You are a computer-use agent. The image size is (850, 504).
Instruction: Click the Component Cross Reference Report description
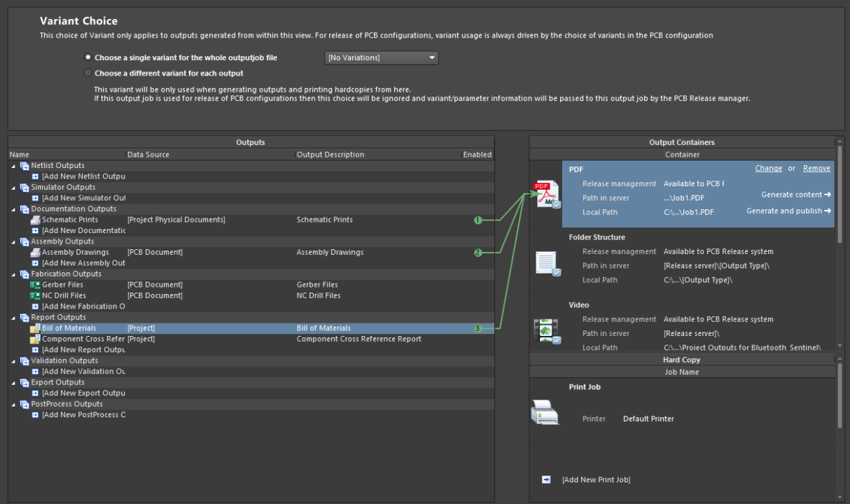(359, 339)
